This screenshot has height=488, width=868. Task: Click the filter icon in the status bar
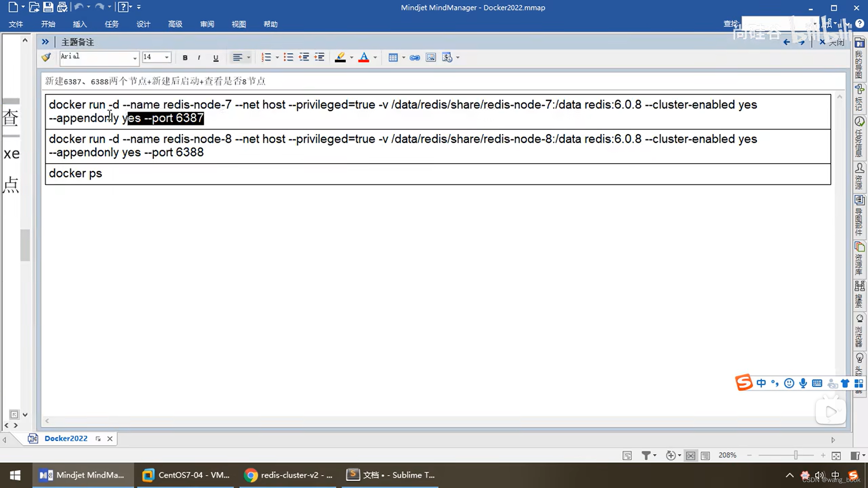(646, 455)
